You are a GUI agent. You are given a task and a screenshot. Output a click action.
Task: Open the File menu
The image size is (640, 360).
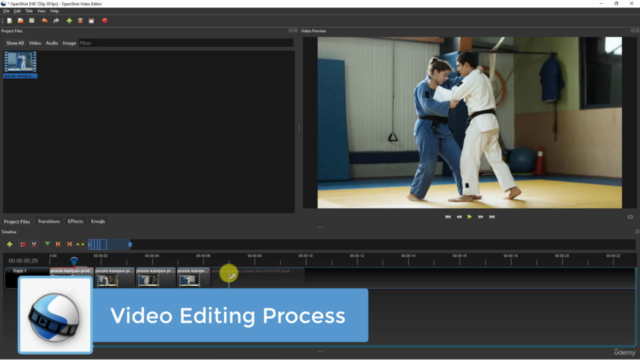(x=6, y=11)
